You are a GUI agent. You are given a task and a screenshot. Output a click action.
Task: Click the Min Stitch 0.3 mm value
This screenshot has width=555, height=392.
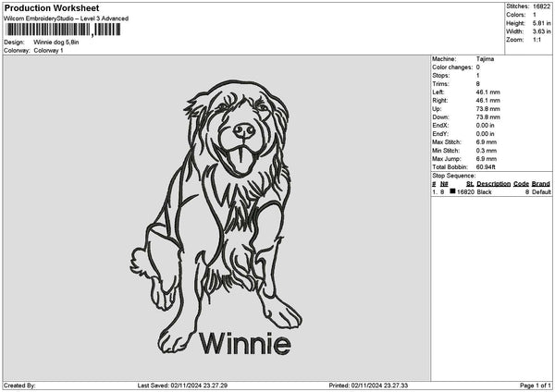[487, 151]
